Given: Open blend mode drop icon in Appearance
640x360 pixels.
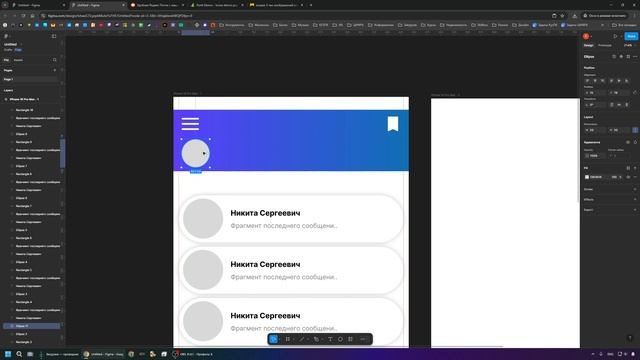Looking at the screenshot, I should click(635, 142).
